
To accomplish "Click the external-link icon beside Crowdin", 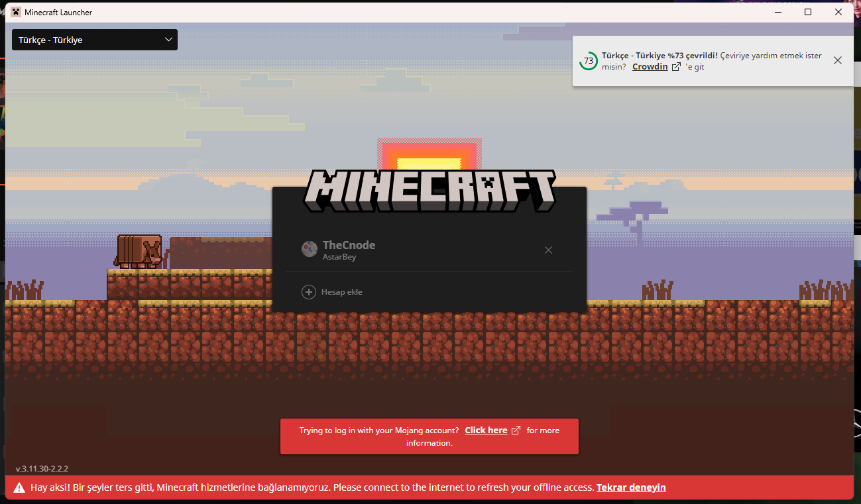I will coord(676,67).
